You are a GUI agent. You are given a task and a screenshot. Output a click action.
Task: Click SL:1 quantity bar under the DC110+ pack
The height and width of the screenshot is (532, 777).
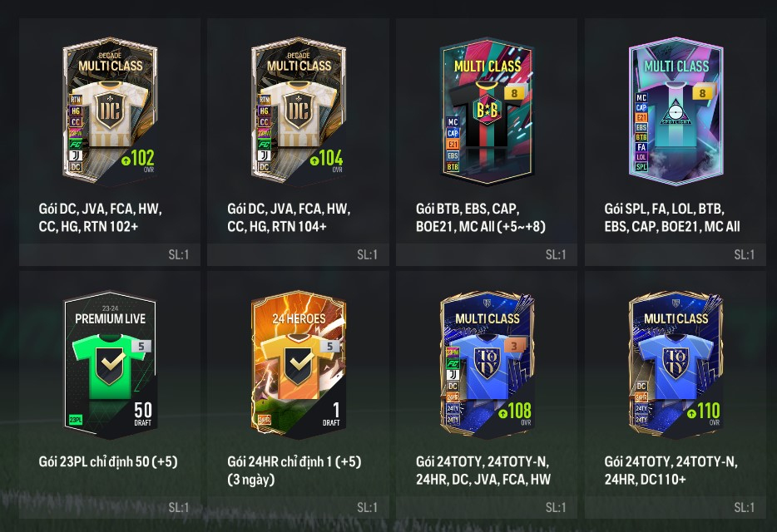(x=676, y=507)
